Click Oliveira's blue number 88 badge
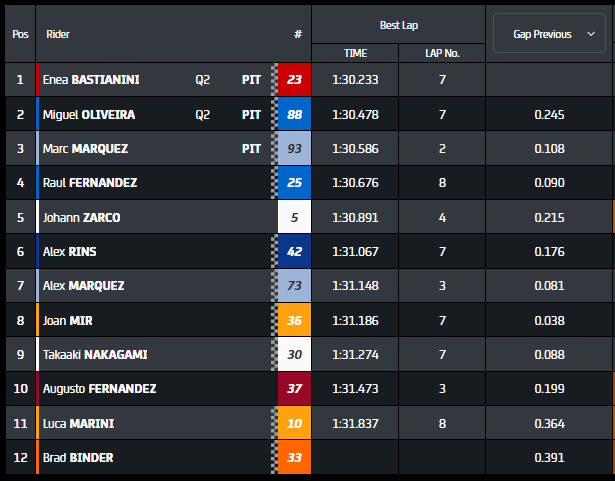Screen dimensions: 615x481 click(294, 115)
